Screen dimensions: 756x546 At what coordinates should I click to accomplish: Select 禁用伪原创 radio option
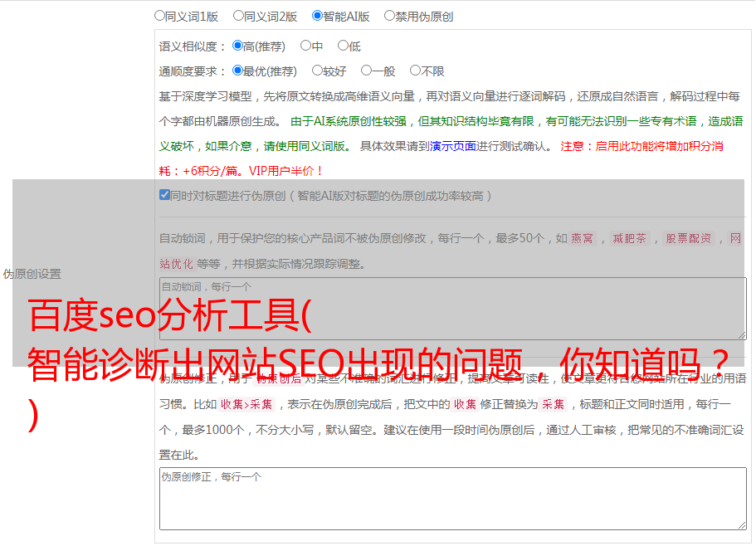click(x=389, y=16)
